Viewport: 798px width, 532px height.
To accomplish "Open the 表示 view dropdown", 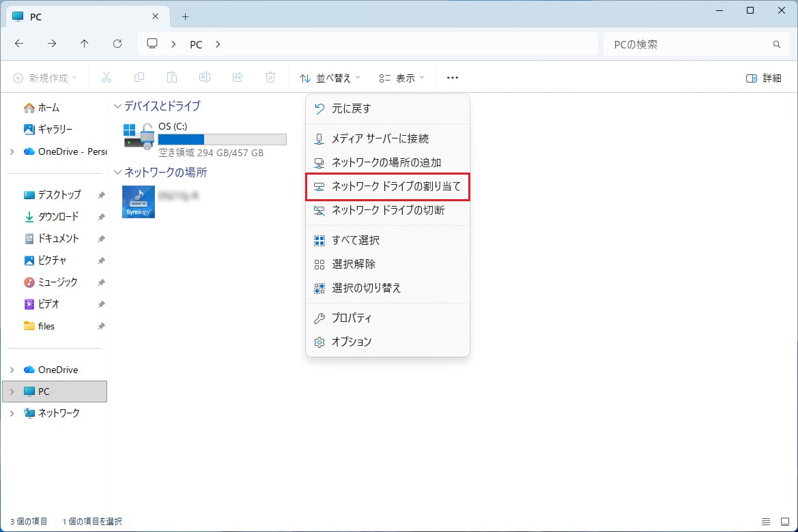I will click(x=402, y=78).
